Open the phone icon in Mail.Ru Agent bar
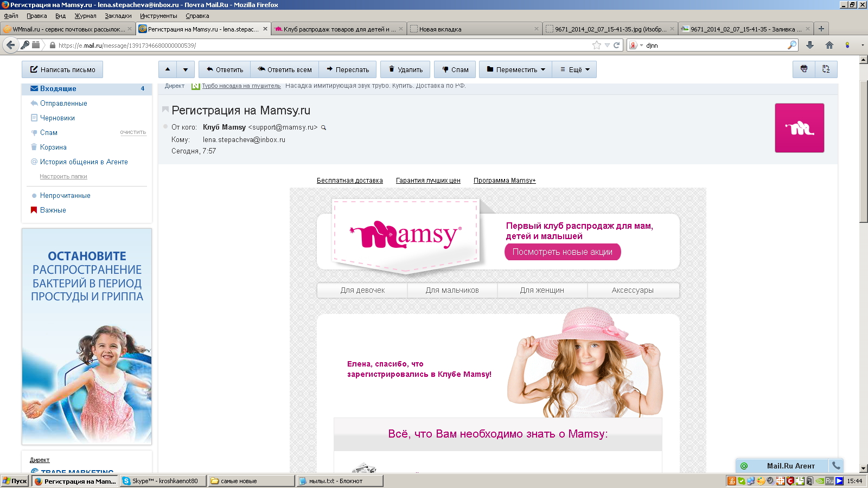Screen dimensions: 868x488 pyautogui.click(x=836, y=466)
